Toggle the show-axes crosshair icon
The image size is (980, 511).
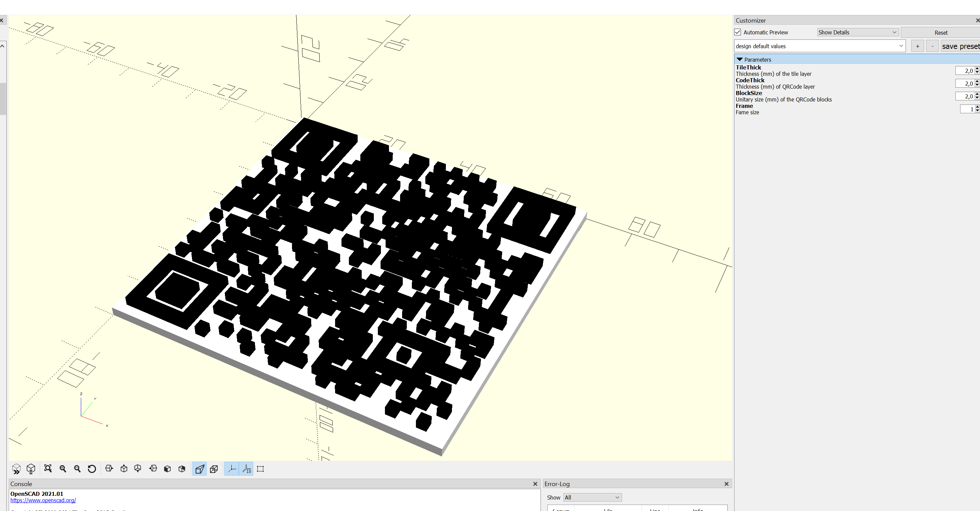(232, 469)
